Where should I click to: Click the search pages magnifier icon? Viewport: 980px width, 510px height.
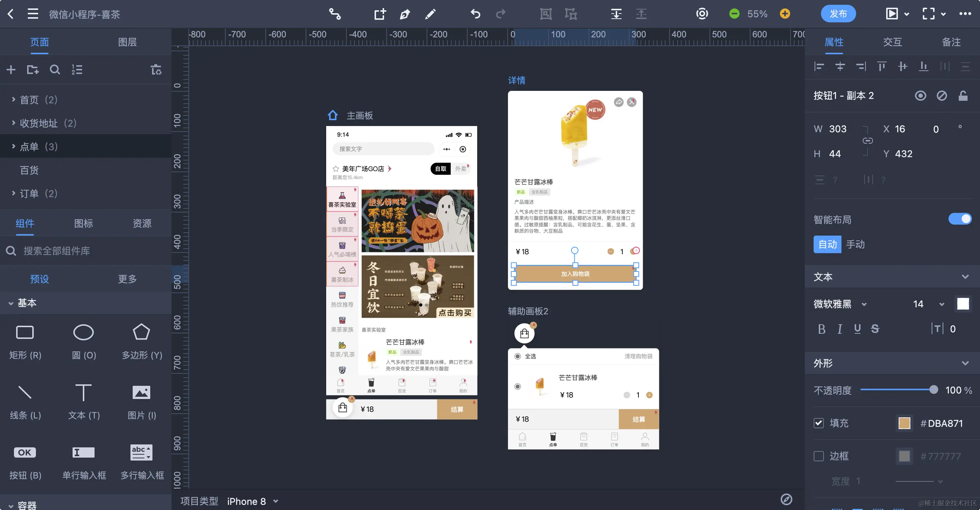(55, 70)
